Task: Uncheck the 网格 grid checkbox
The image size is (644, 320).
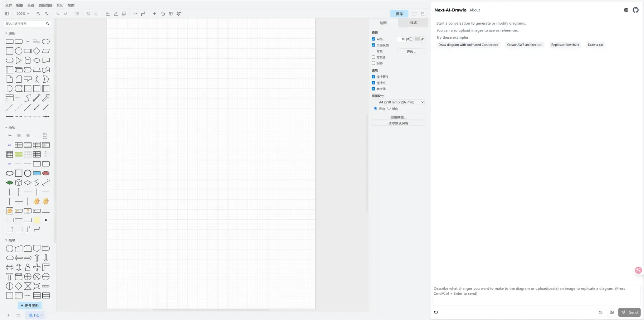Action: click(x=374, y=39)
